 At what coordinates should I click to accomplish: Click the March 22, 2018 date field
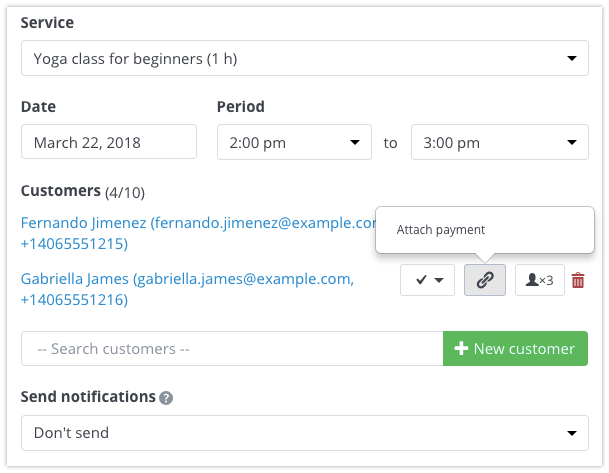(109, 142)
